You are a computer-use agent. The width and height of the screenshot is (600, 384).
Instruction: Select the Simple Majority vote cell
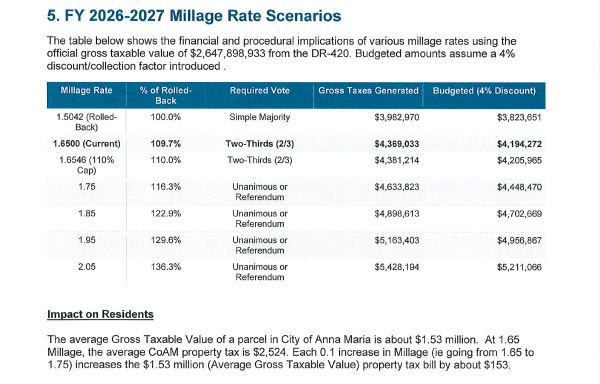259,117
